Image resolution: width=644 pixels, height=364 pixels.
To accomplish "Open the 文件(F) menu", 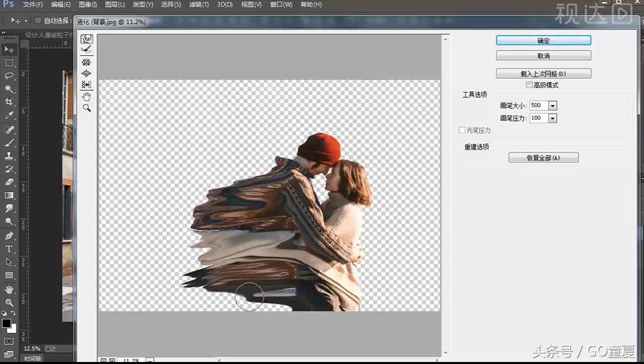I will pos(33,5).
